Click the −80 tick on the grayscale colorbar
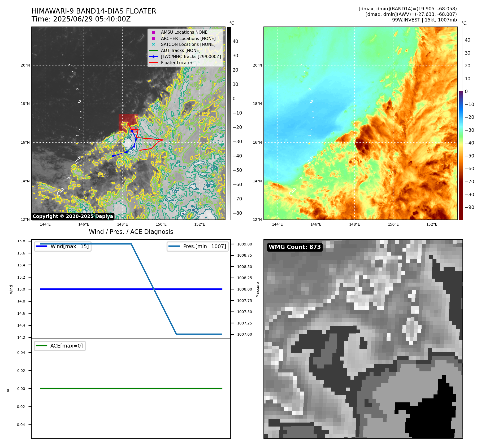Screen dimensions: 481x448 pos(237,213)
